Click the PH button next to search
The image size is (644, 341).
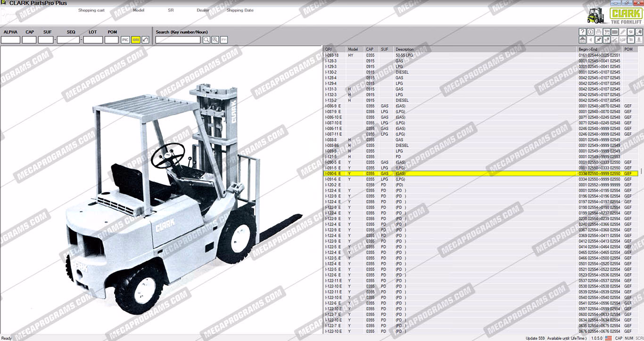tap(224, 40)
